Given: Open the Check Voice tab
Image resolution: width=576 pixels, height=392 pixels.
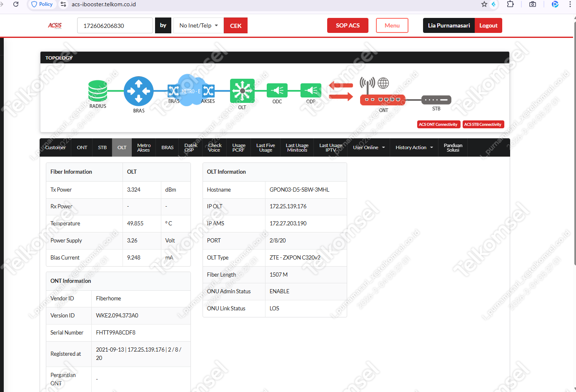Looking at the screenshot, I should (215, 147).
